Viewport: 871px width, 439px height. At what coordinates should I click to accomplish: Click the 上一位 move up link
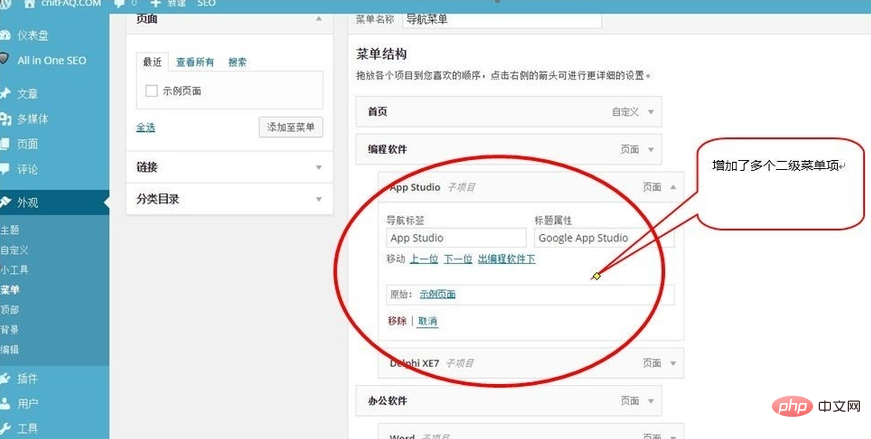[424, 259]
